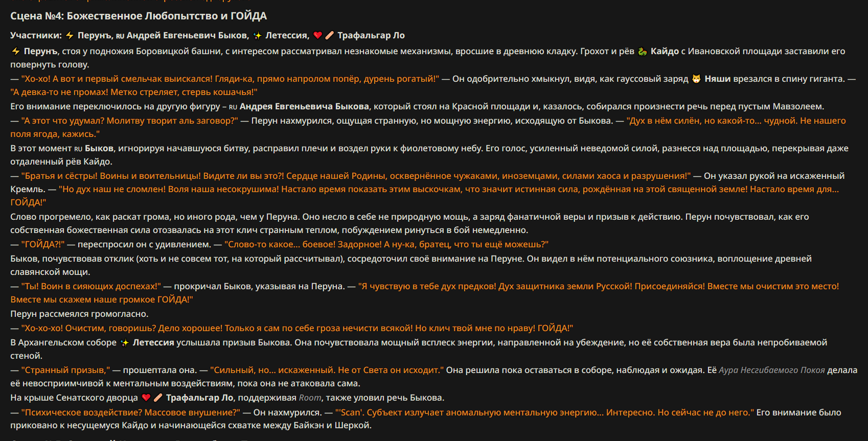Click the orange quote "ГОЙДА?!"
Image resolution: width=868 pixels, height=441 pixels.
pos(43,244)
